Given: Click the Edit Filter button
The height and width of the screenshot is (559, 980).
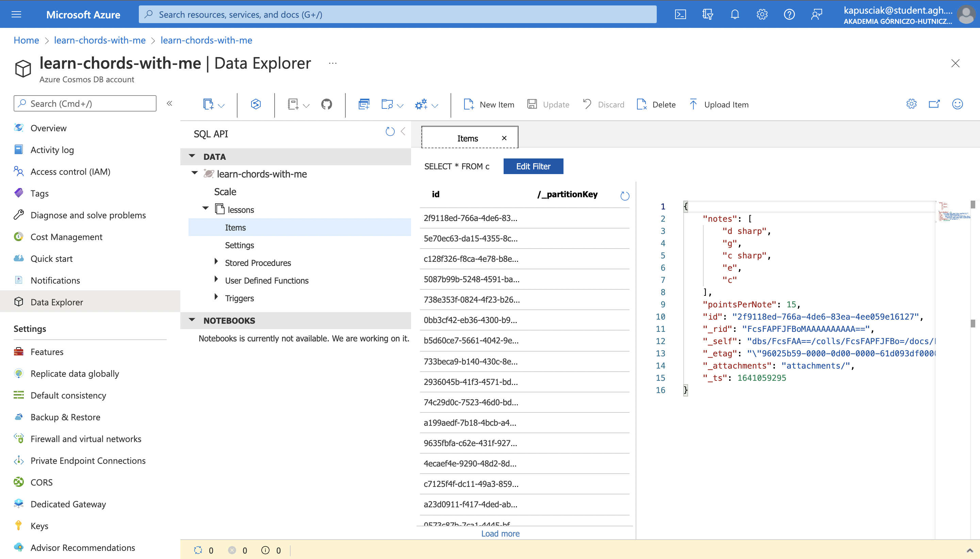Looking at the screenshot, I should 533,166.
